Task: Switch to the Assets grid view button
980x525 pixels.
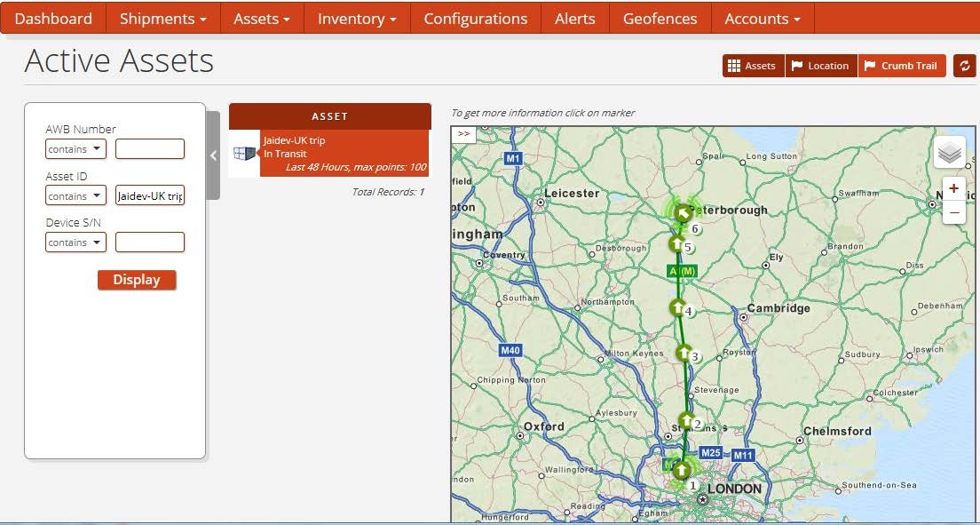Action: point(753,66)
